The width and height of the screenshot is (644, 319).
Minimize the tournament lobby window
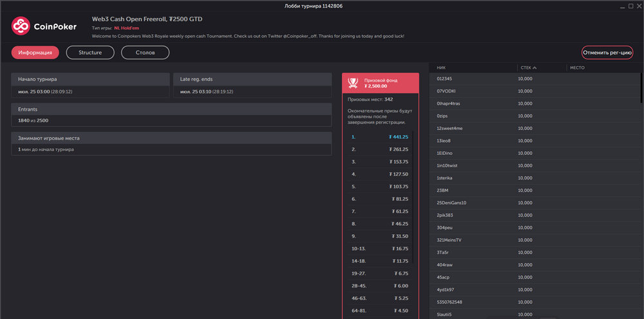pyautogui.click(x=623, y=6)
